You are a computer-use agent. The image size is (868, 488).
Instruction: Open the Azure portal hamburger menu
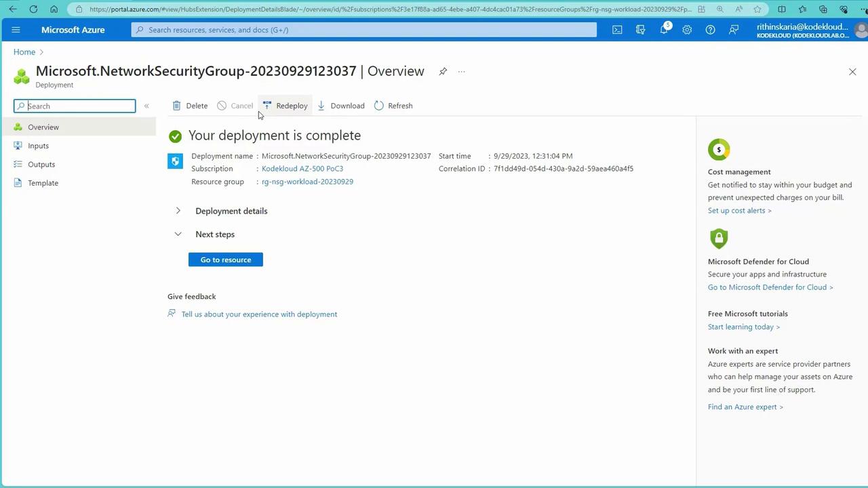16,30
